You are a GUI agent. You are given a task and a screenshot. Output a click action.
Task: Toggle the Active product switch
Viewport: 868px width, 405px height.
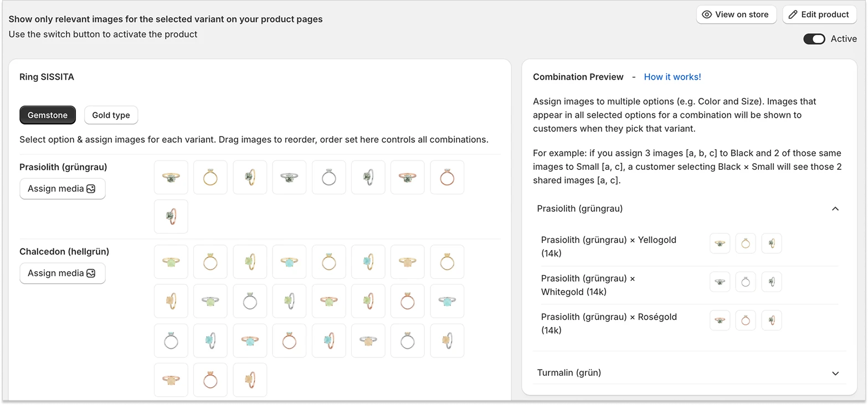point(814,39)
